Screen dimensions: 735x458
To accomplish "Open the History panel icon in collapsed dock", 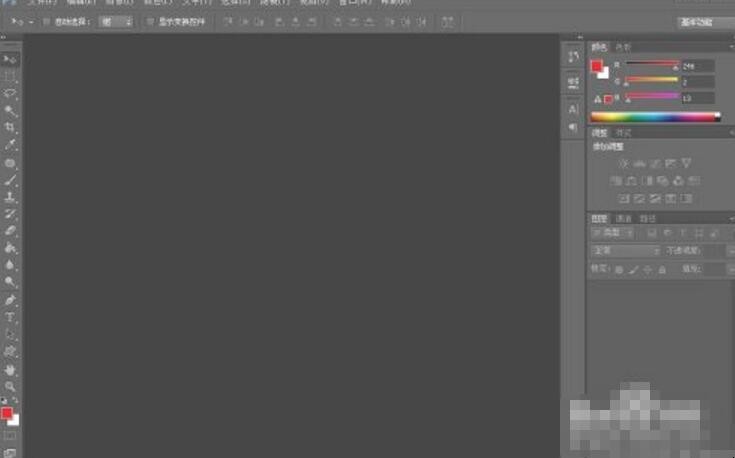I will 573,57.
